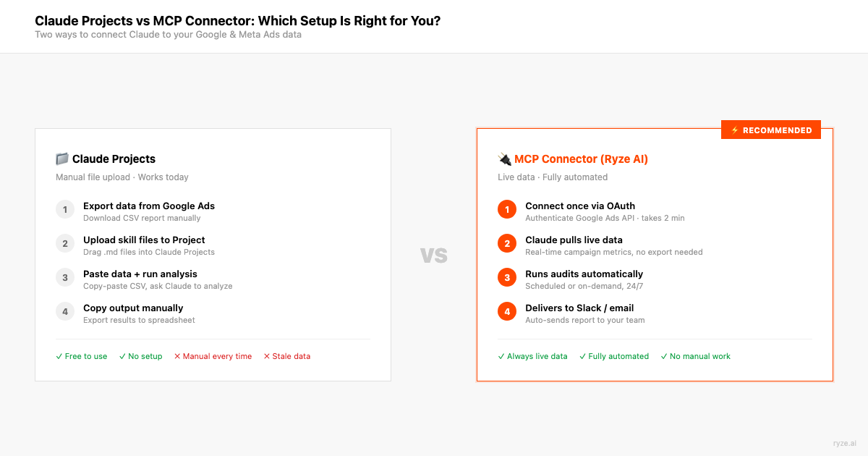Screen dimensions: 868x456
Task: Select "Connect once via OAuth" step
Action: (x=580, y=206)
